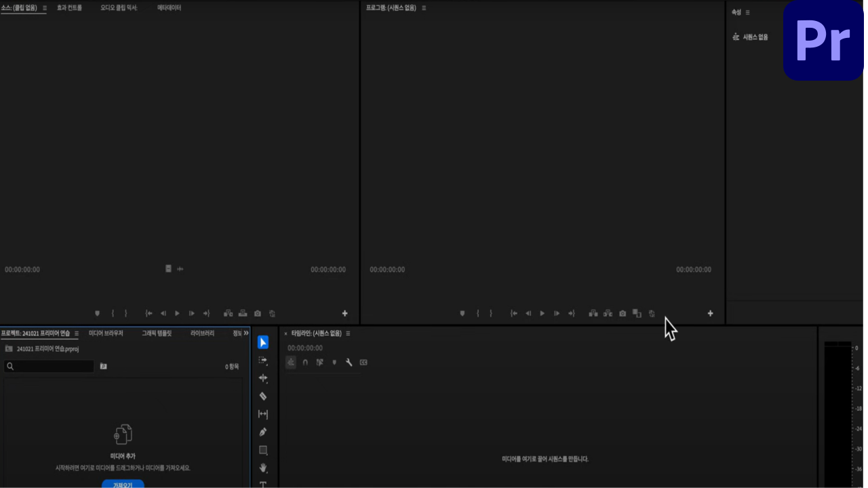Export frame camera icon in Program monitor
Screen dimensions: 868x488
(623, 313)
